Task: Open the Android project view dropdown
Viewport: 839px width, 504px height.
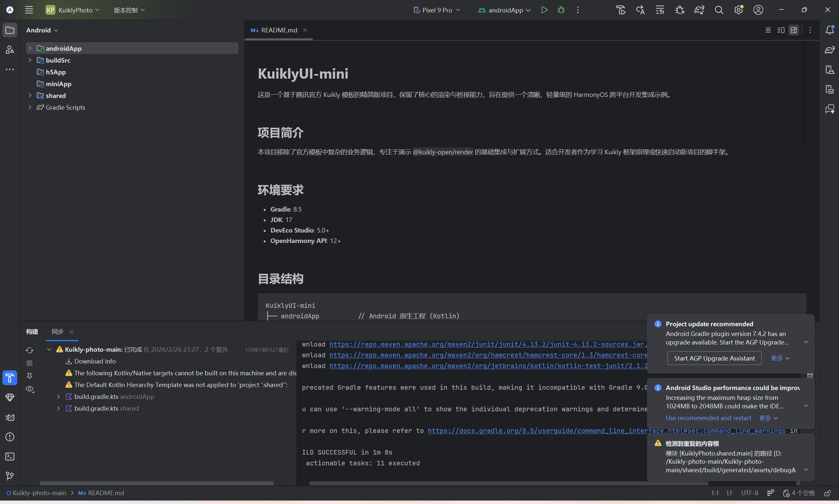Action: point(42,30)
